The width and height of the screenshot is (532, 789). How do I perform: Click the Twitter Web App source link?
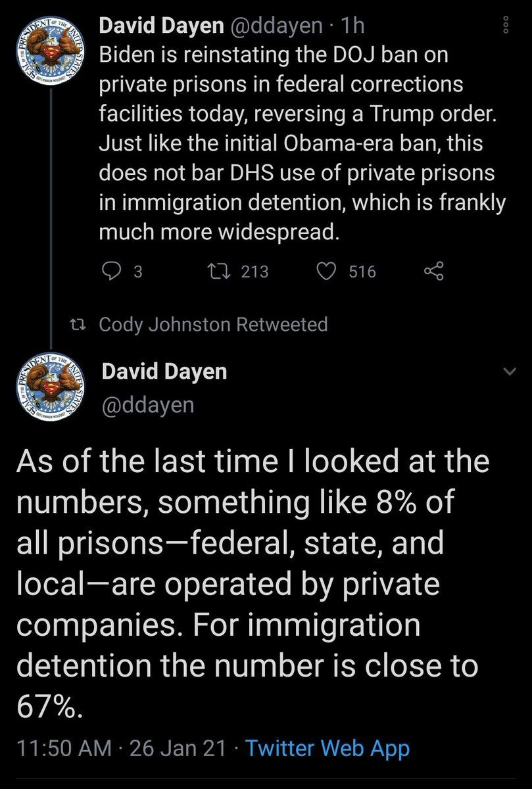click(327, 748)
